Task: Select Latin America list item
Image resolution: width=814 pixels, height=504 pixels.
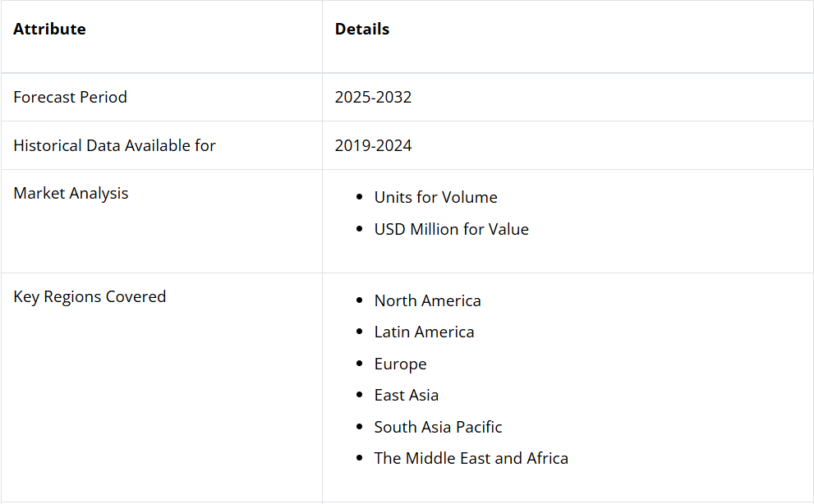Action: (424, 332)
